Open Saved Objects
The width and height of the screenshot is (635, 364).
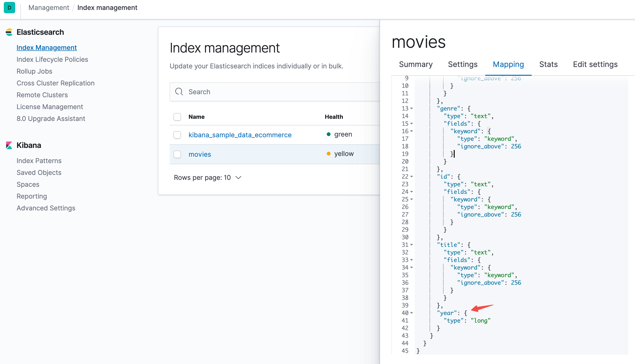39,173
